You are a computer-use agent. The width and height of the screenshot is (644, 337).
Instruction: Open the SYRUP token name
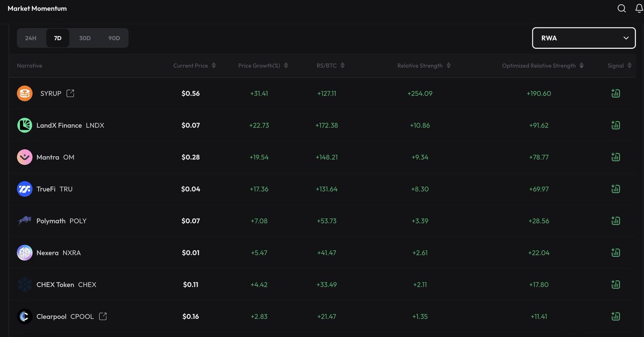51,93
